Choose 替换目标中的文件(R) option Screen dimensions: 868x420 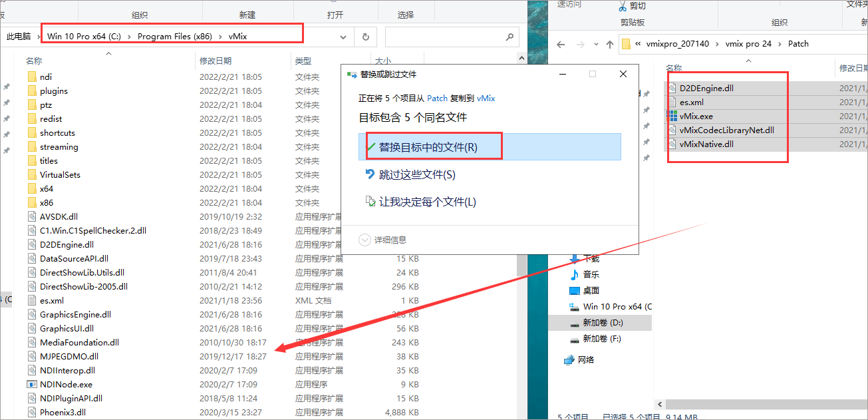[428, 147]
